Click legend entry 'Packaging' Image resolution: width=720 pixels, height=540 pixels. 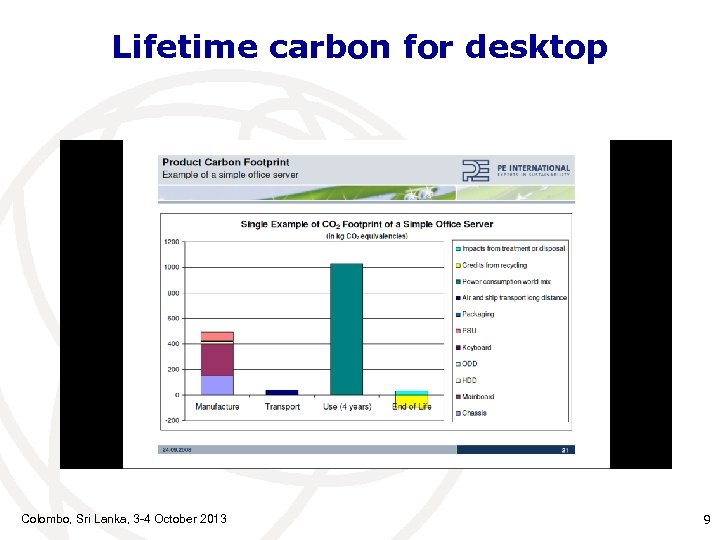[x=475, y=314]
